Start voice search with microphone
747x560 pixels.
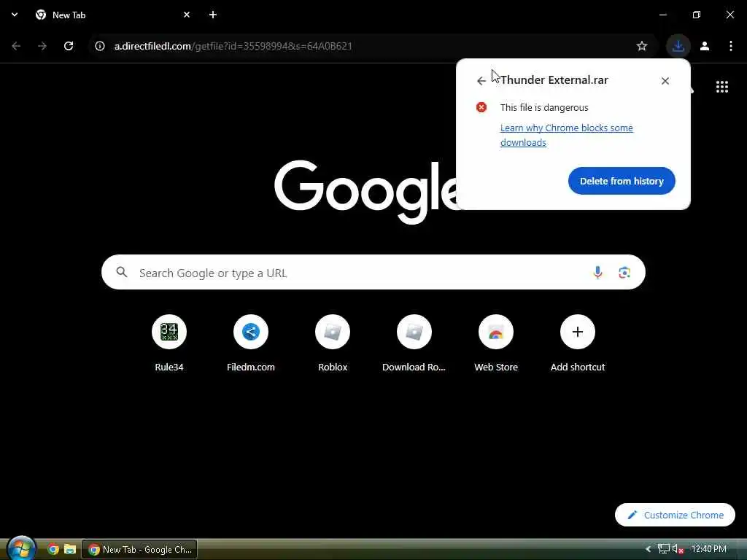tap(597, 273)
